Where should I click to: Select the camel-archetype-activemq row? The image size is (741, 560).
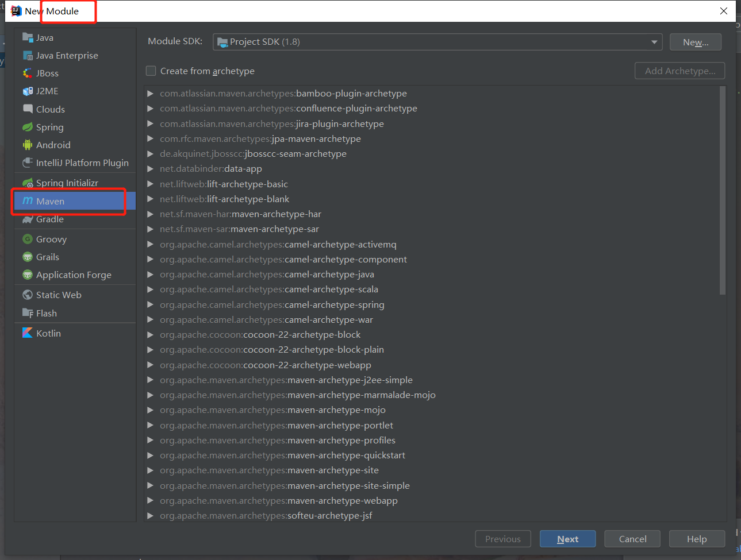pos(432,244)
